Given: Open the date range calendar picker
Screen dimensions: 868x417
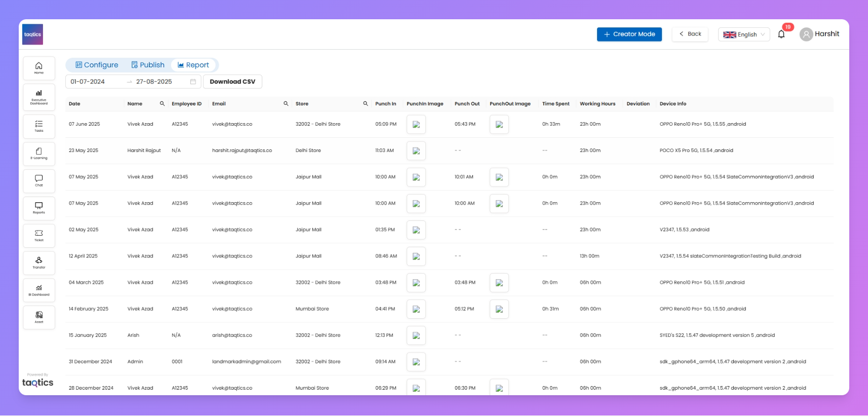Looking at the screenshot, I should [193, 82].
